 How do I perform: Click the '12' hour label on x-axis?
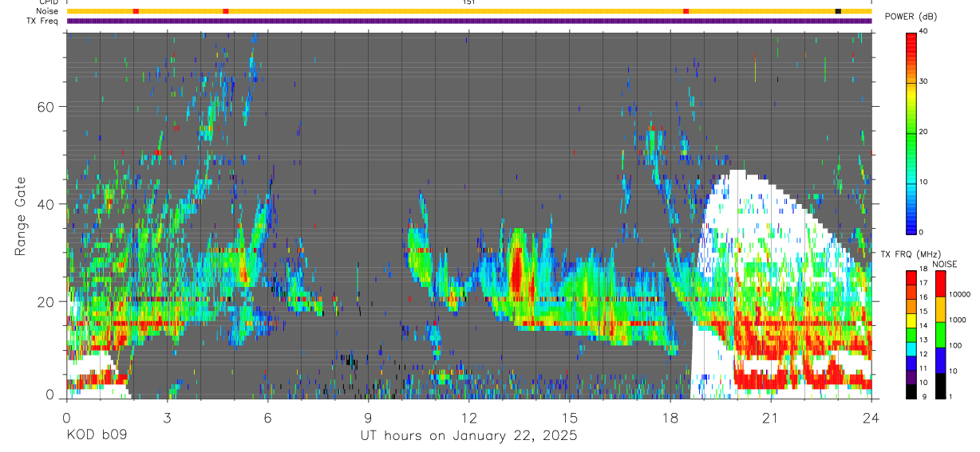(469, 417)
